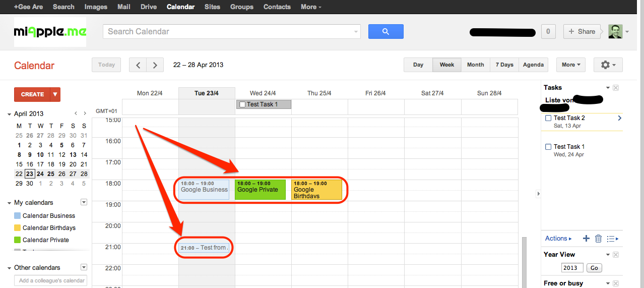Collapse the April 2013 mini calendar
The height and width of the screenshot is (288, 644).
10,114
